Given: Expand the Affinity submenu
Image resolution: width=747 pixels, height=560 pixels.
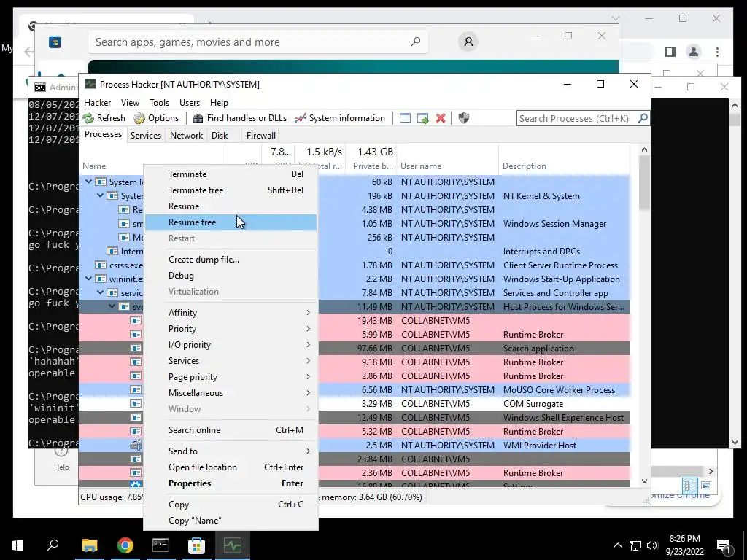Looking at the screenshot, I should pyautogui.click(x=231, y=312).
